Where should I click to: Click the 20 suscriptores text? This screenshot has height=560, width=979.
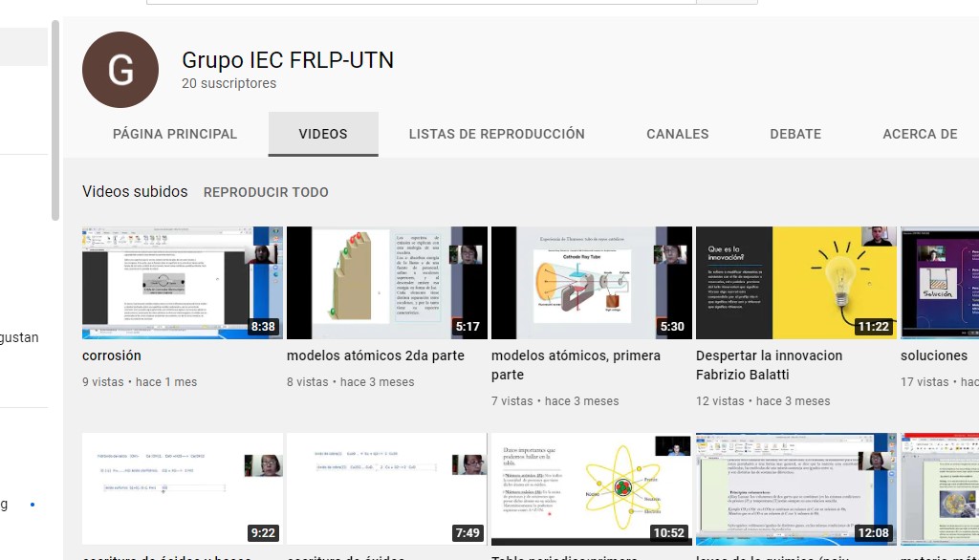[x=229, y=84]
